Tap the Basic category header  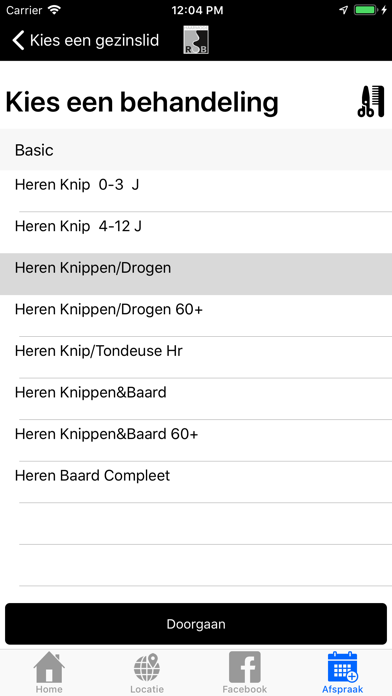(196, 150)
